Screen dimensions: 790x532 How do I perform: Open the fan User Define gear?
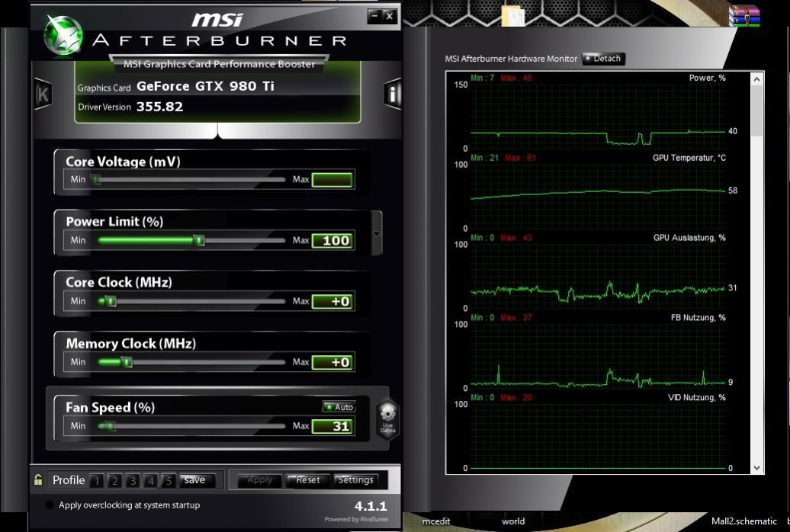pyautogui.click(x=387, y=420)
